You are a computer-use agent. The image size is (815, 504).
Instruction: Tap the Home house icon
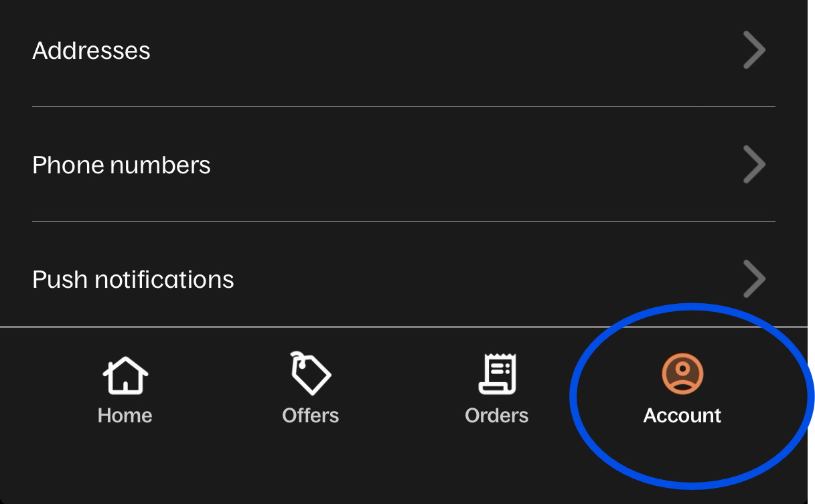tap(125, 375)
